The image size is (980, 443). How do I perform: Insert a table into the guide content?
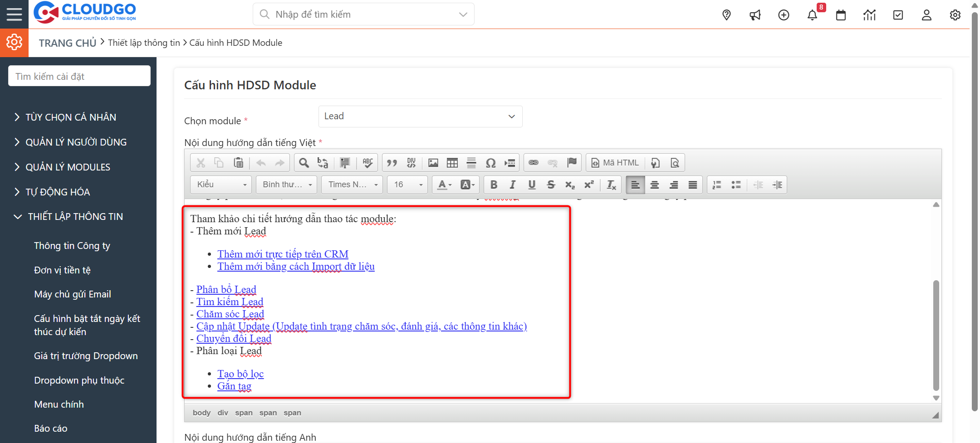(452, 162)
